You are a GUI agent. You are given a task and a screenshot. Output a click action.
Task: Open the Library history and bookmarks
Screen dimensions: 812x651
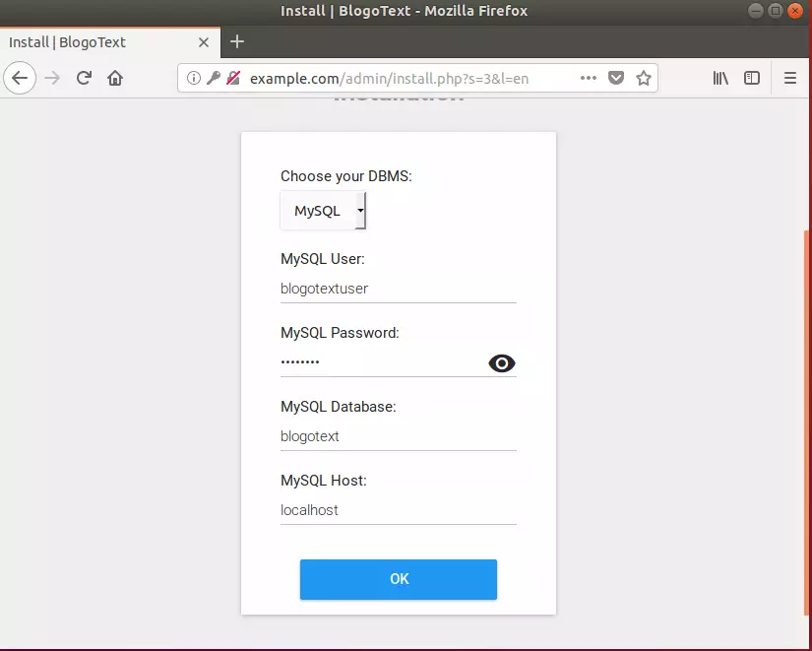point(720,78)
